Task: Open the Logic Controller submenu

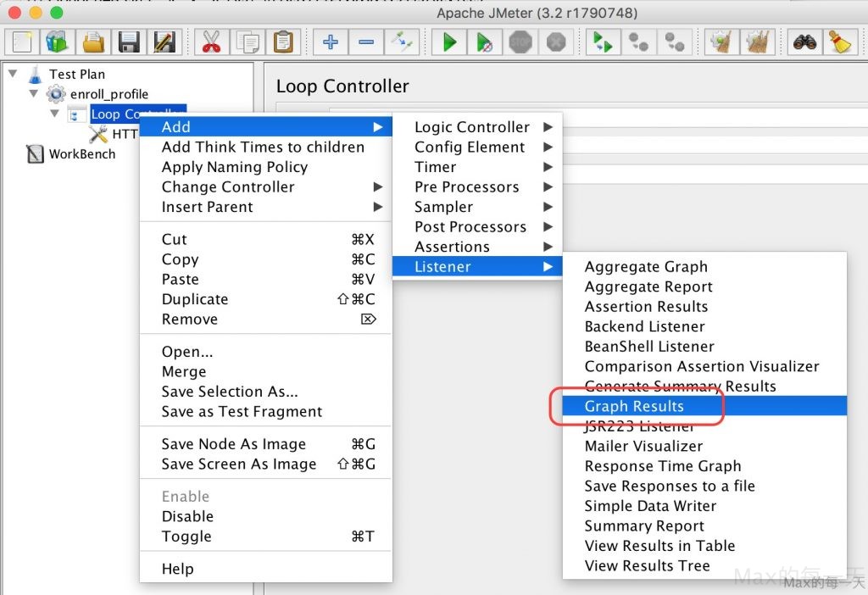Action: point(473,126)
